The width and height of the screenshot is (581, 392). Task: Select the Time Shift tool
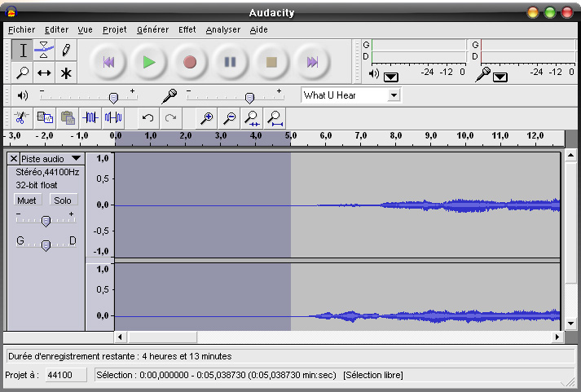pos(44,73)
